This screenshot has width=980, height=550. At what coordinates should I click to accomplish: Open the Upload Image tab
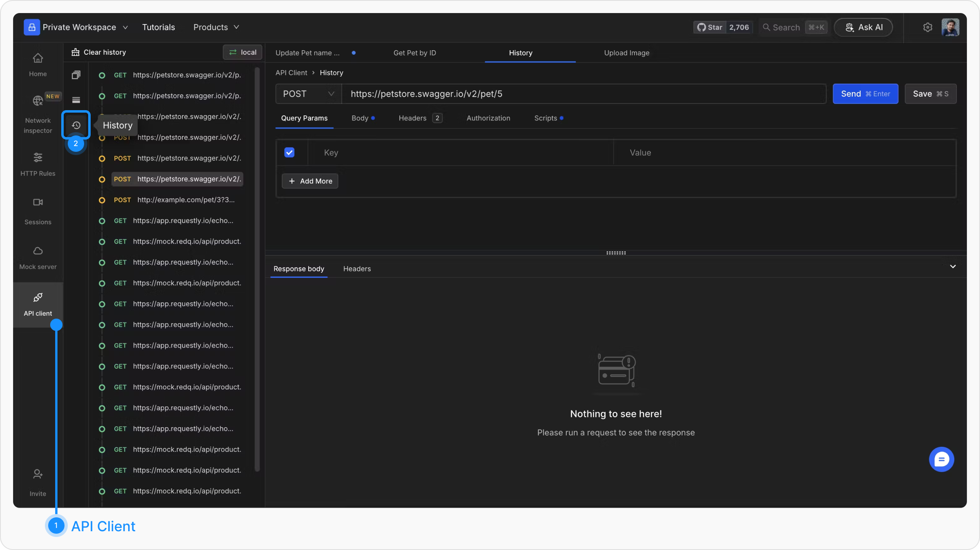tap(626, 53)
